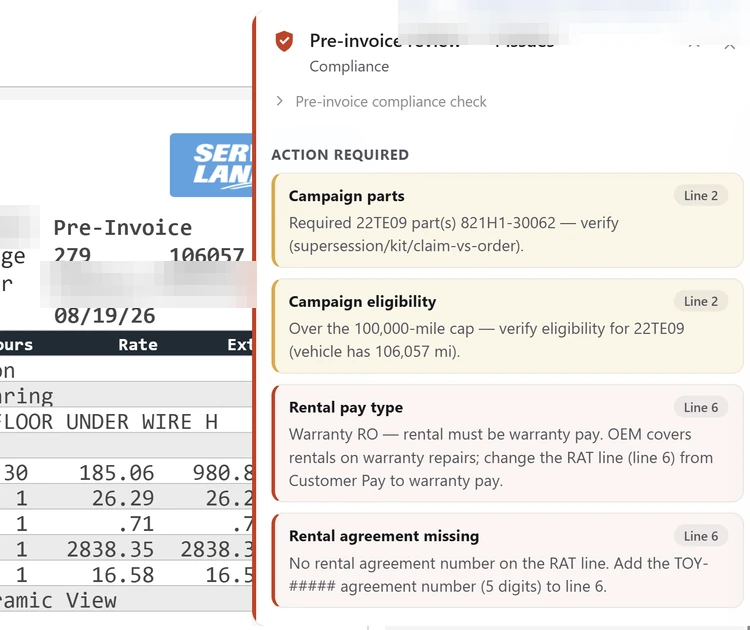
Task: Open the Campaign parts action card
Action: (507, 221)
